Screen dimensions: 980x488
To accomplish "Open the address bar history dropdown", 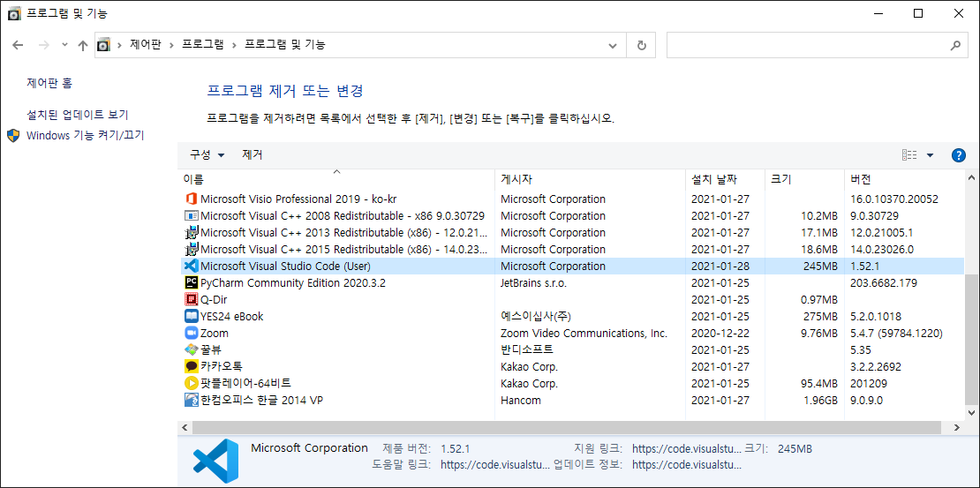I will (613, 45).
